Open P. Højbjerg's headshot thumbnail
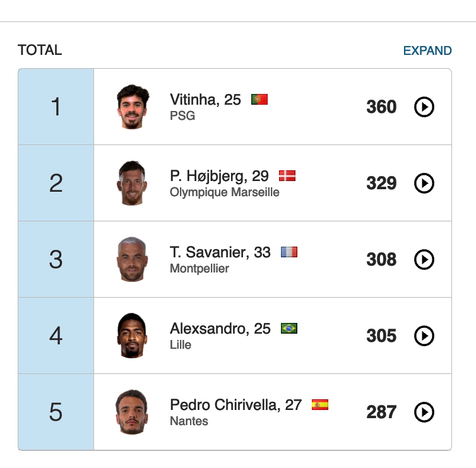476x468 pixels. (x=133, y=183)
